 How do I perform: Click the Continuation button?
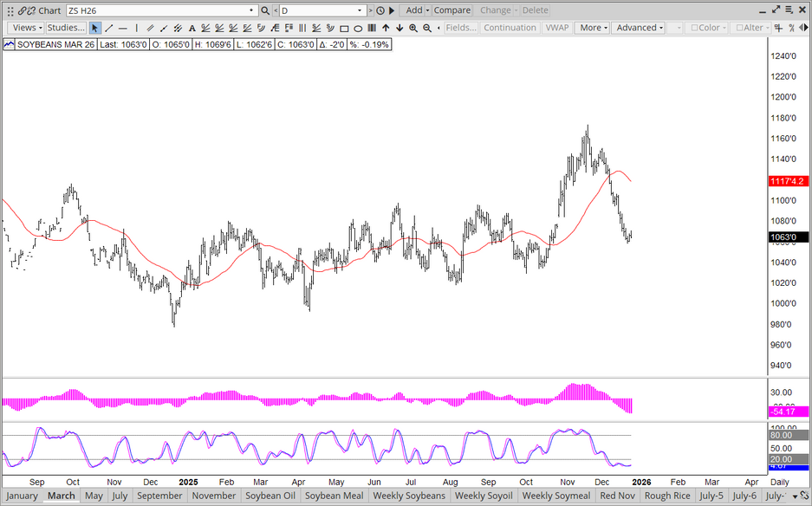(x=510, y=28)
